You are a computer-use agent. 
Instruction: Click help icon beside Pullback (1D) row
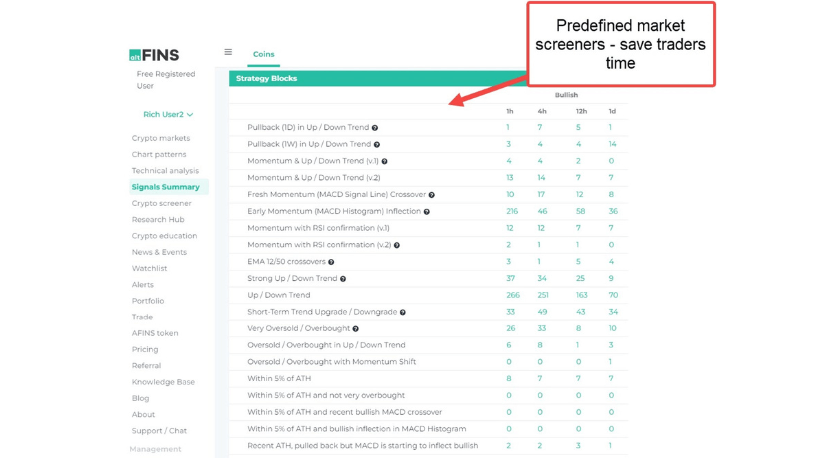375,128
